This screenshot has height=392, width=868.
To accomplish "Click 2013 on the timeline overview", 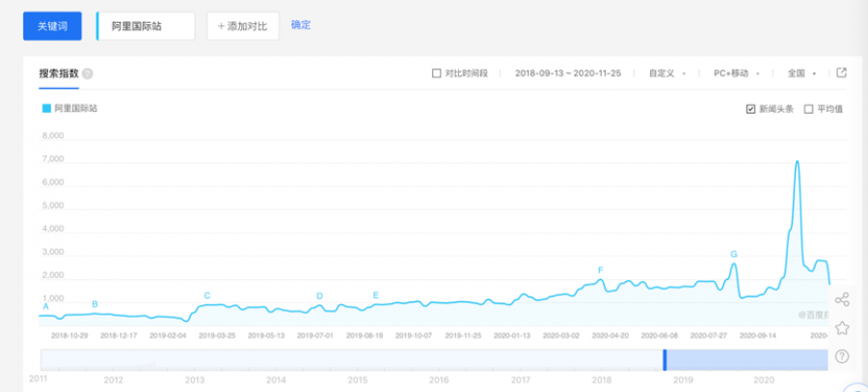I will click(x=194, y=380).
